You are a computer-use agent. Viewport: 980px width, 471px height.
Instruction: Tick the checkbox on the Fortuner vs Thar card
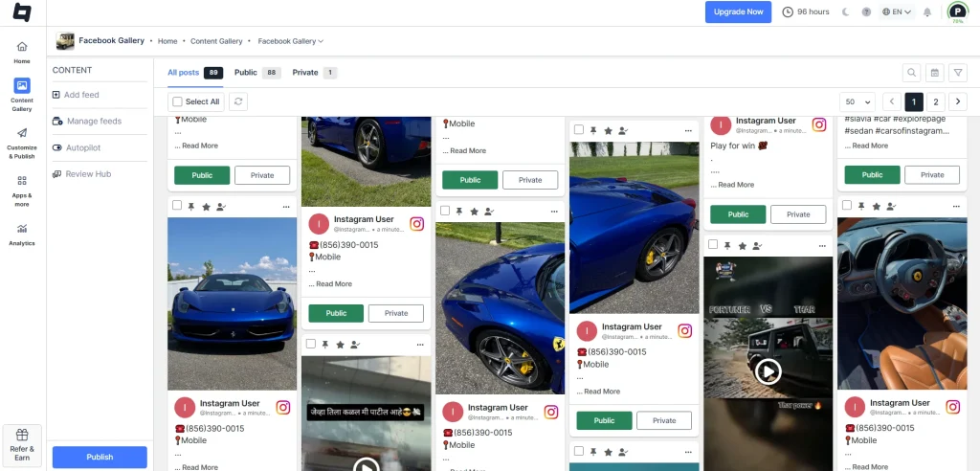pos(713,244)
